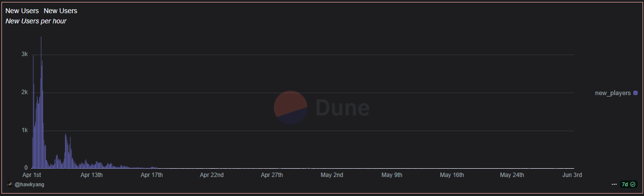The image size is (644, 196).
Task: Click the tallest bar near Apr 1st
Action: (41, 102)
